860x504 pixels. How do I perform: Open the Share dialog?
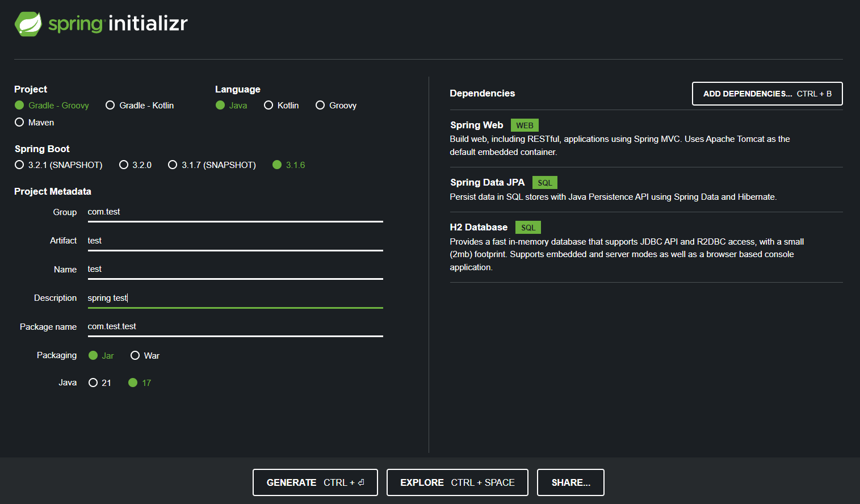click(570, 482)
